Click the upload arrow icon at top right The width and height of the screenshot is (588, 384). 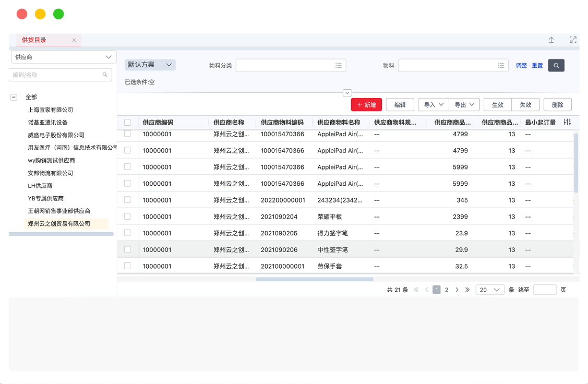[551, 40]
